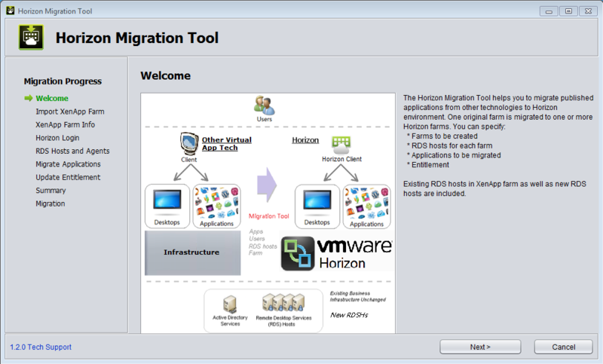This screenshot has height=364, width=603.
Task: Select the Horizon Login step
Action: (x=58, y=138)
